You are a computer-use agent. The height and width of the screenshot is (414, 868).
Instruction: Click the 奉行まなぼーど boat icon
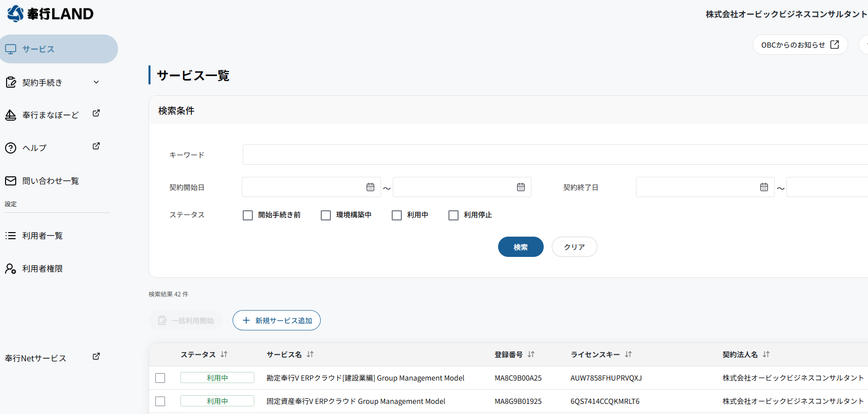(x=11, y=115)
